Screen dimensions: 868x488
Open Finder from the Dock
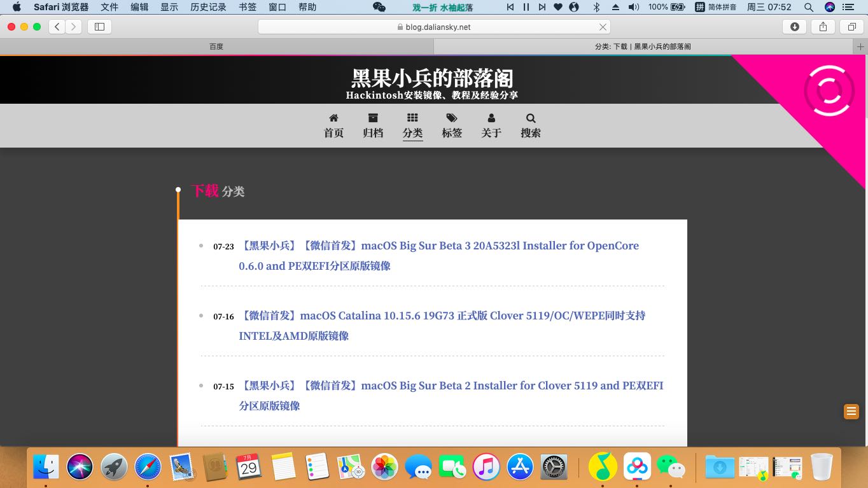point(46,467)
